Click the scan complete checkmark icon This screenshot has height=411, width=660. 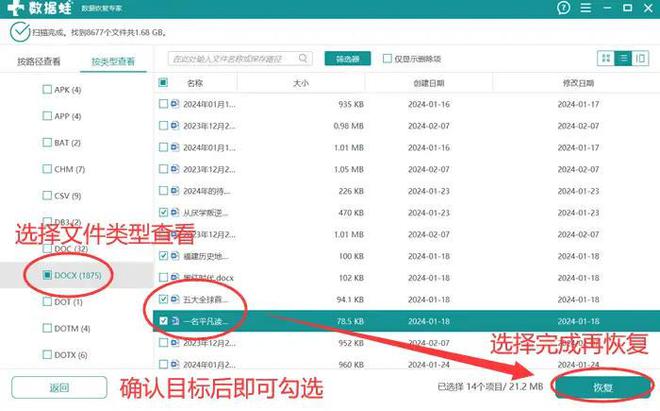pos(19,32)
